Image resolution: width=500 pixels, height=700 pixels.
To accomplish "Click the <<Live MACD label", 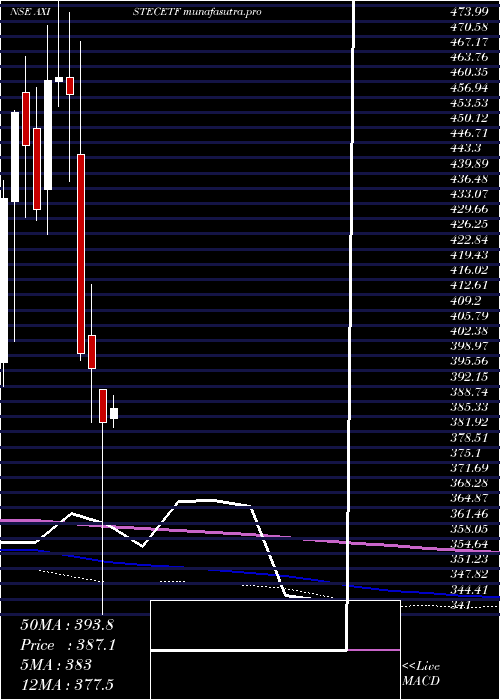I will click(421, 674).
